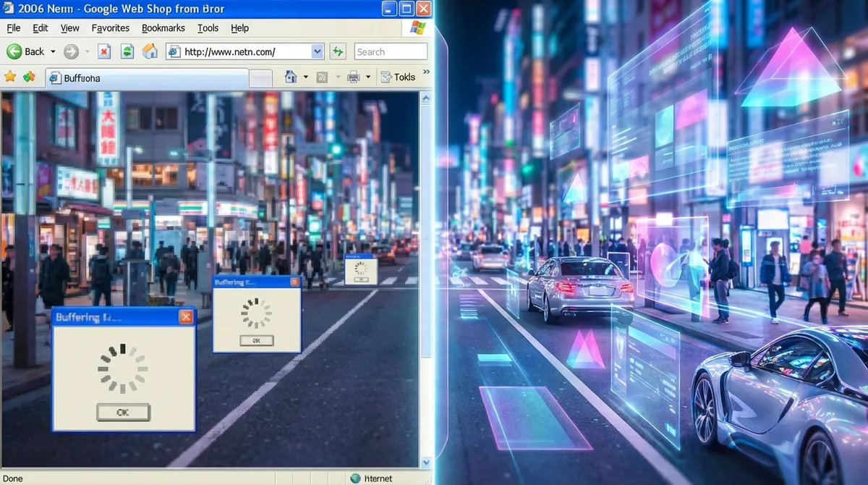The height and width of the screenshot is (485, 868).
Task: Open the Back button history dropdown arrow
Action: pyautogui.click(x=52, y=51)
